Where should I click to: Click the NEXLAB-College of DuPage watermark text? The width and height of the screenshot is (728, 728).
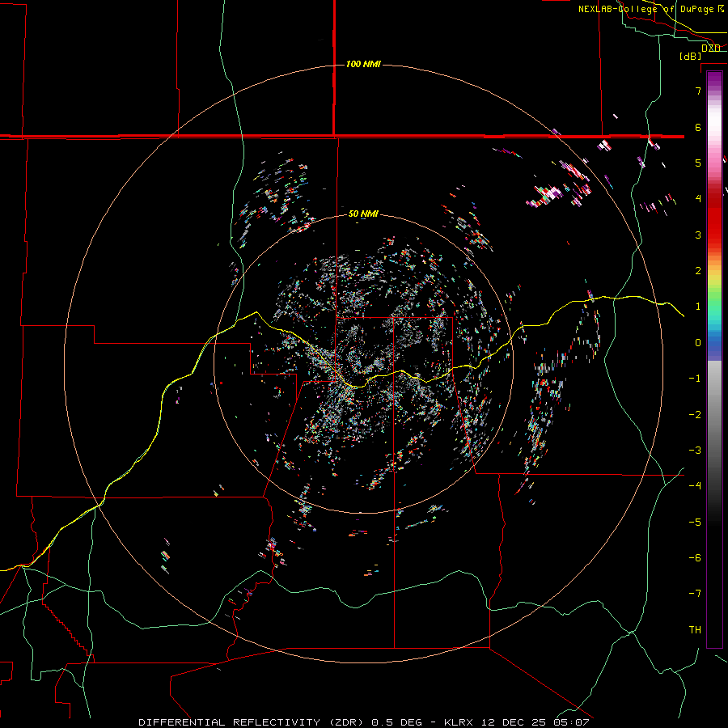[x=645, y=9]
